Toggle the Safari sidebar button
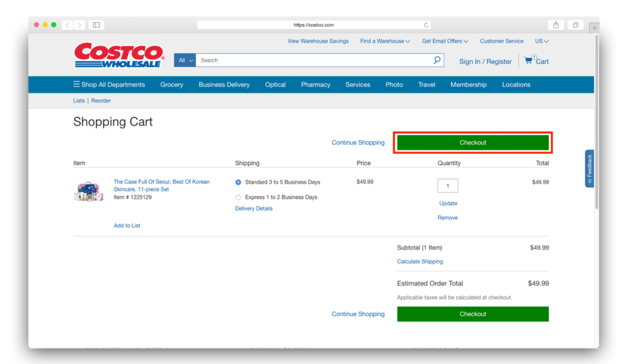The height and width of the screenshot is (364, 631). 97,25
